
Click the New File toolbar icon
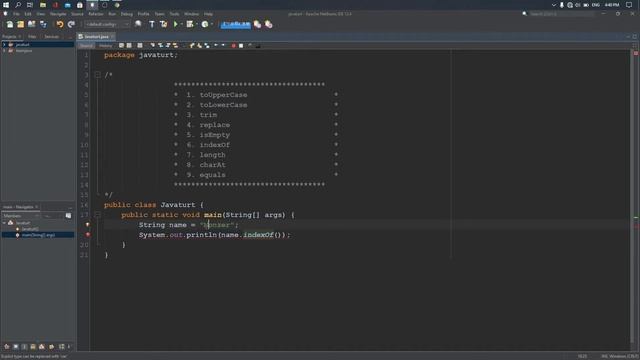[x=10, y=24]
